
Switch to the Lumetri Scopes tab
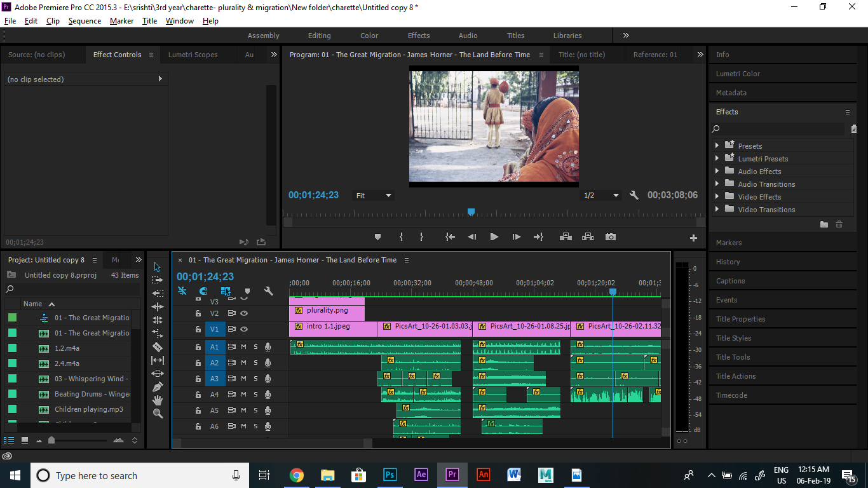click(x=193, y=55)
